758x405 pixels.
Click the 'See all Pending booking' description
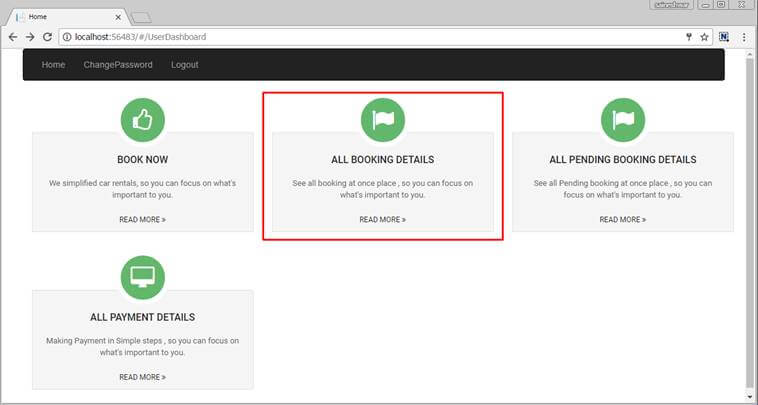(623, 189)
